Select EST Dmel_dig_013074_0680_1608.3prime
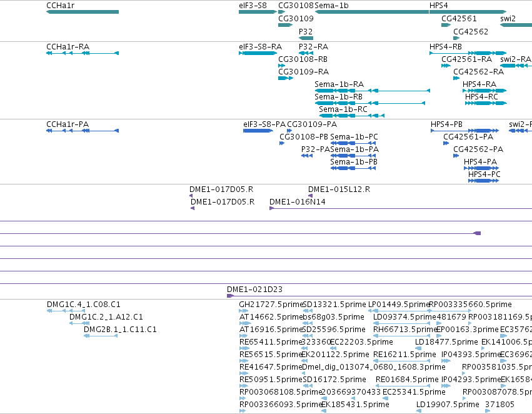The image size is (532, 414). click(374, 367)
